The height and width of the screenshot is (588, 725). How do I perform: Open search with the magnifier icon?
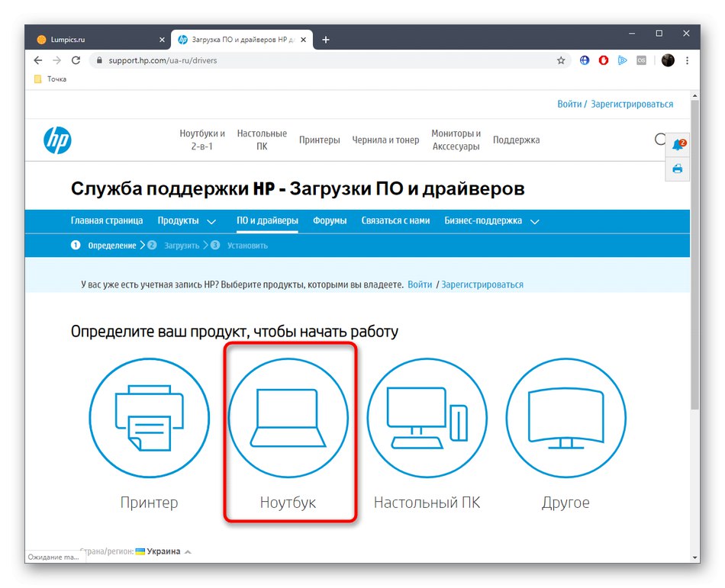point(659,140)
